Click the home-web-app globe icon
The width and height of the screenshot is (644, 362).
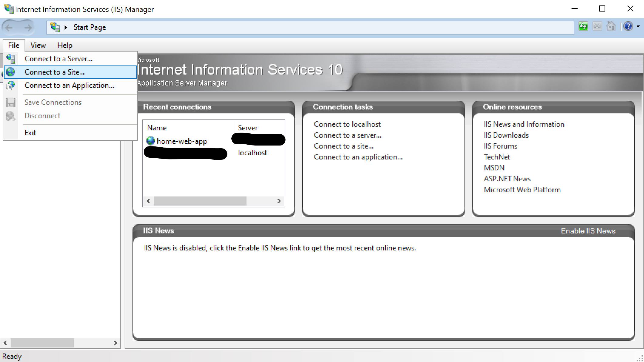150,141
